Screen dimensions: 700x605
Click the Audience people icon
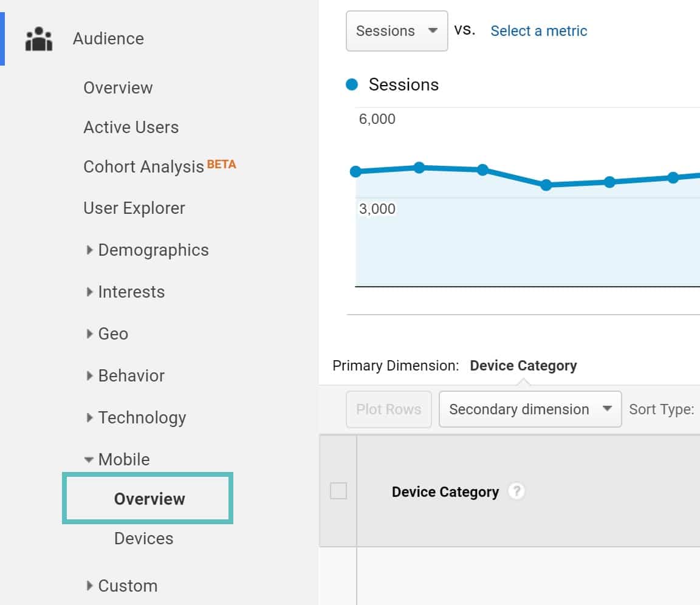(x=38, y=38)
